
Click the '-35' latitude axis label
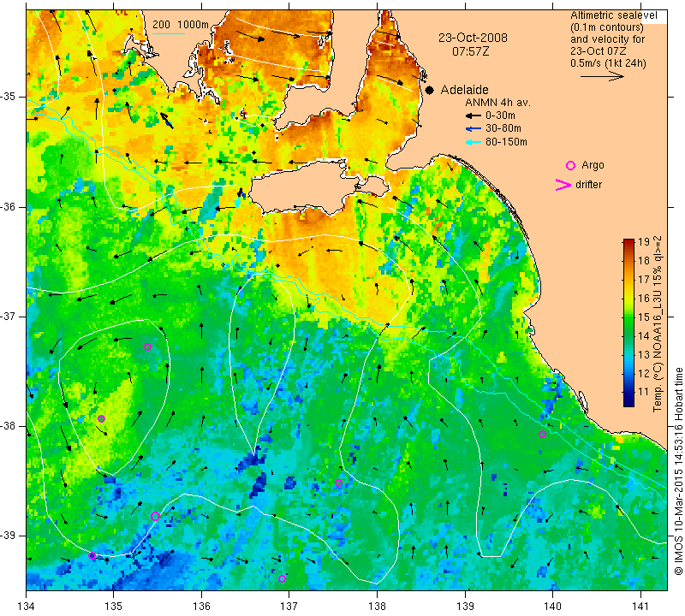tap(9, 97)
